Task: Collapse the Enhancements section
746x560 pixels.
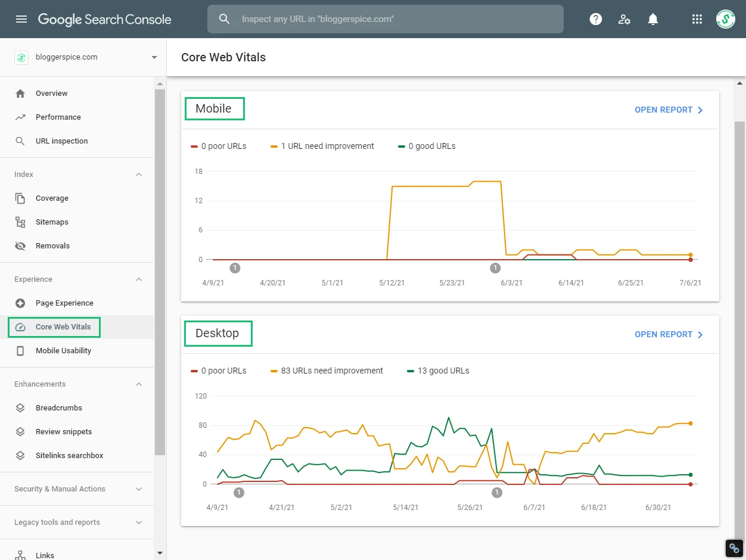Action: pos(139,384)
